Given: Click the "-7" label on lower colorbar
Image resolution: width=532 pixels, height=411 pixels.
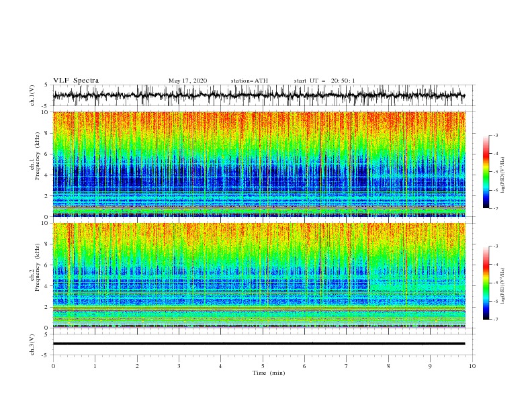Looking at the screenshot, I should 496,320.
